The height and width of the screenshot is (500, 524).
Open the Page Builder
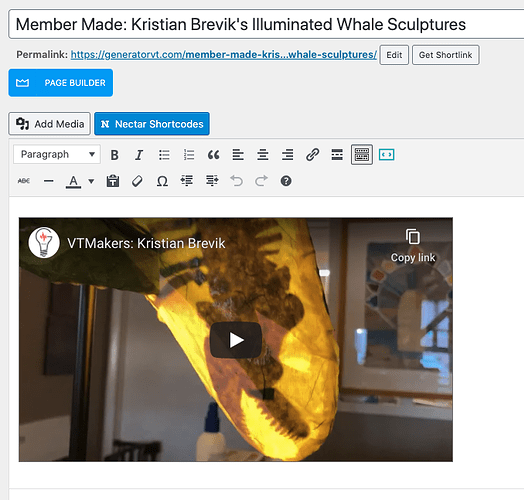[x=60, y=83]
